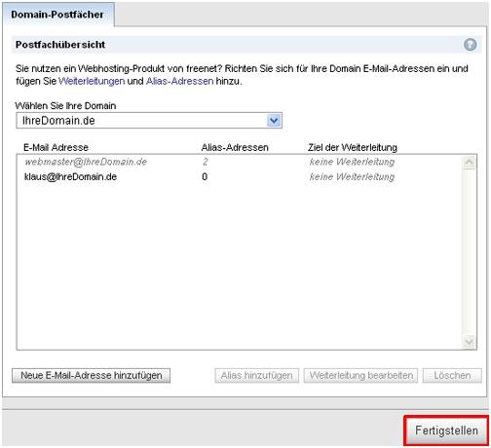Screen dimensions: 491x448
Task: Click the Alias-Adressen column header
Action: 235,147
